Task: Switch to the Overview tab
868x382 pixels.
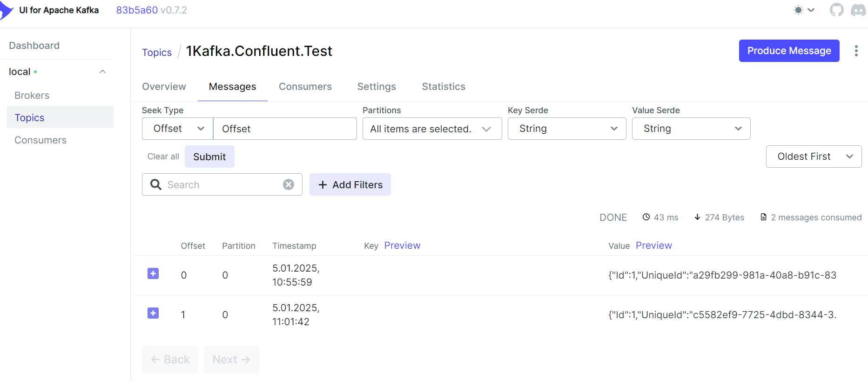Action: coord(164,87)
